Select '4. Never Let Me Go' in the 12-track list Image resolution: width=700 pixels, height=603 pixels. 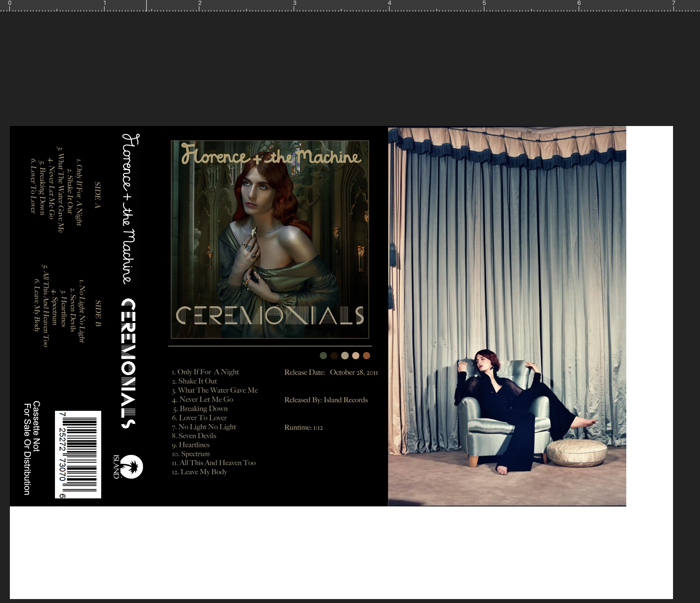203,399
